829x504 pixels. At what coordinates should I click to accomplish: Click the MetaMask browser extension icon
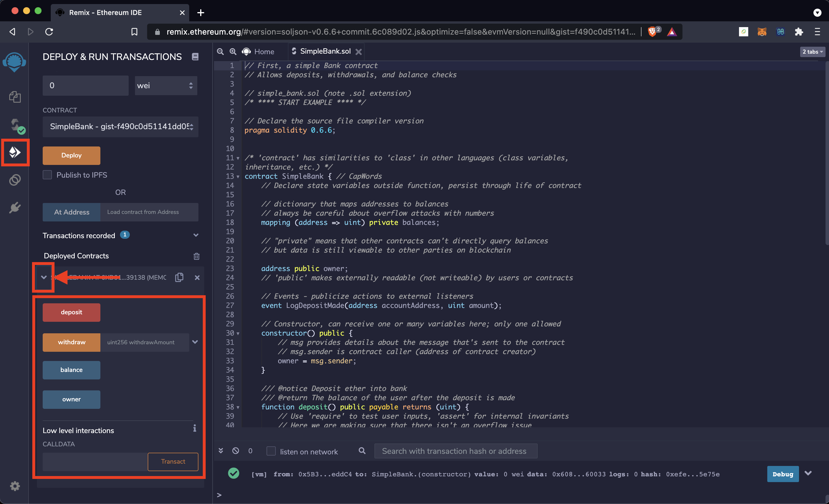tap(762, 32)
